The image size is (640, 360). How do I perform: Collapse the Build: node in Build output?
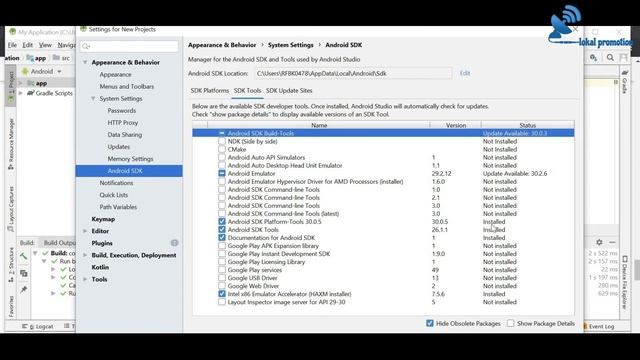tap(35, 253)
